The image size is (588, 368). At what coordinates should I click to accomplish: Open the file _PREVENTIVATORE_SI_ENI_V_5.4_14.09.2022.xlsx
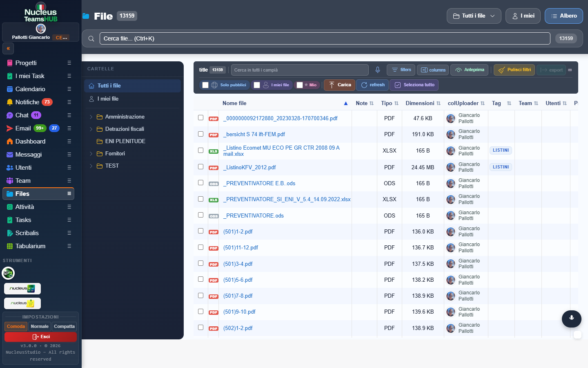(x=287, y=199)
